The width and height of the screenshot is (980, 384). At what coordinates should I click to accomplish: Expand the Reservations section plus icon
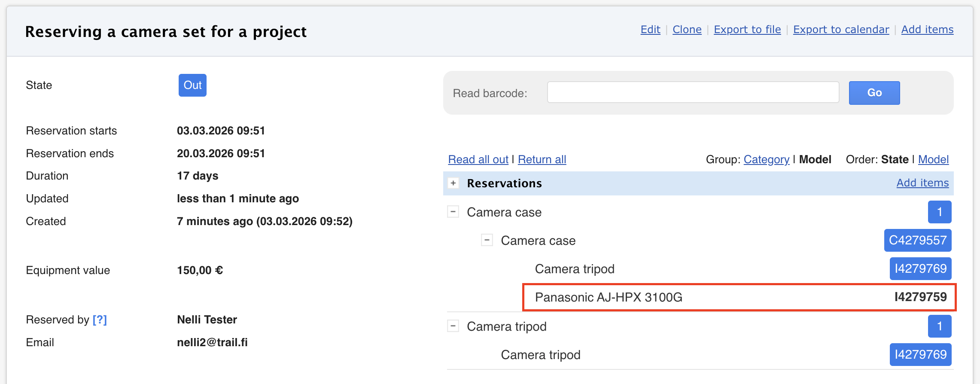453,183
